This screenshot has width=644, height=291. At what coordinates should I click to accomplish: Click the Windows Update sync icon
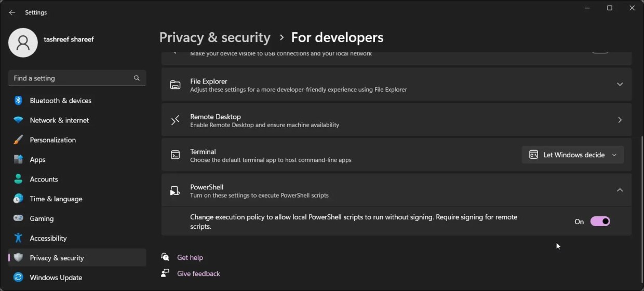click(x=18, y=278)
